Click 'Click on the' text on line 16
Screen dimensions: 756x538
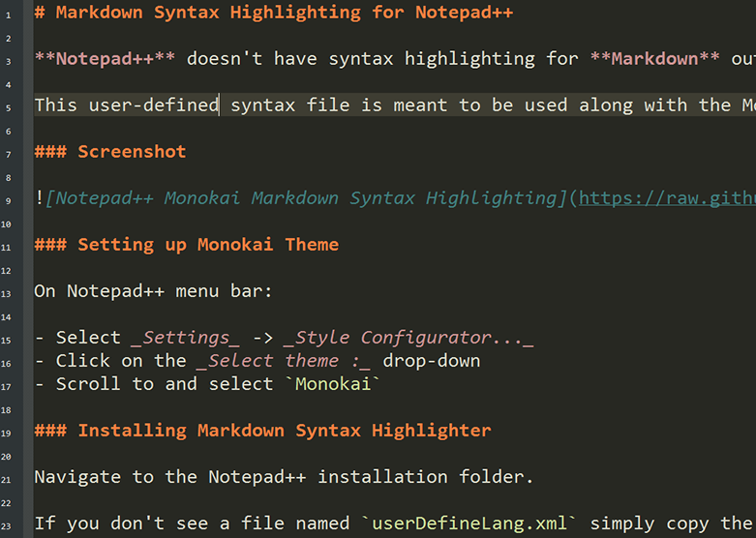[121, 361]
